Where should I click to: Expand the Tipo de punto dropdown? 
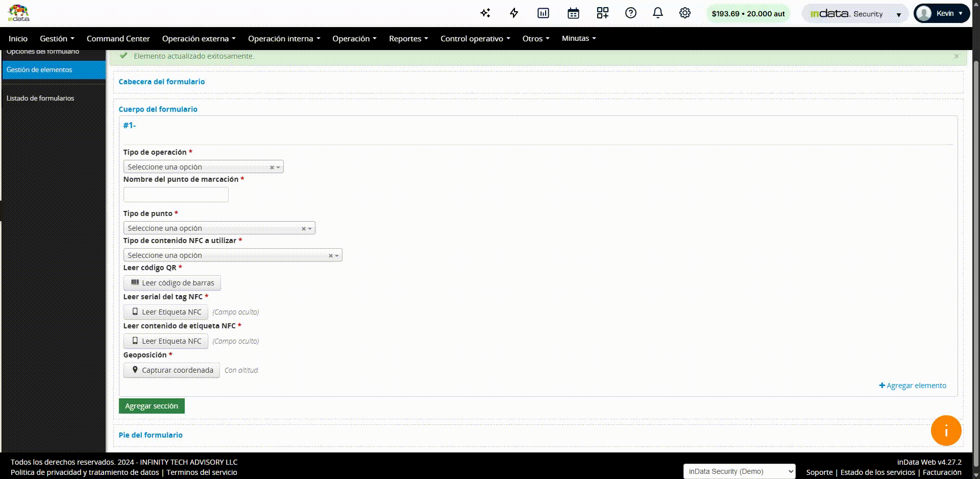tap(219, 228)
